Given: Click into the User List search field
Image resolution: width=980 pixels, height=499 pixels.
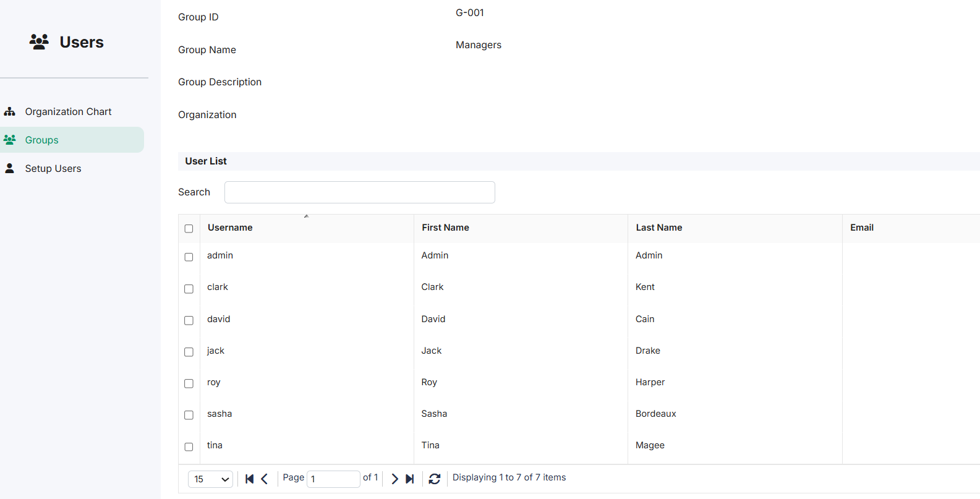Looking at the screenshot, I should pos(360,192).
